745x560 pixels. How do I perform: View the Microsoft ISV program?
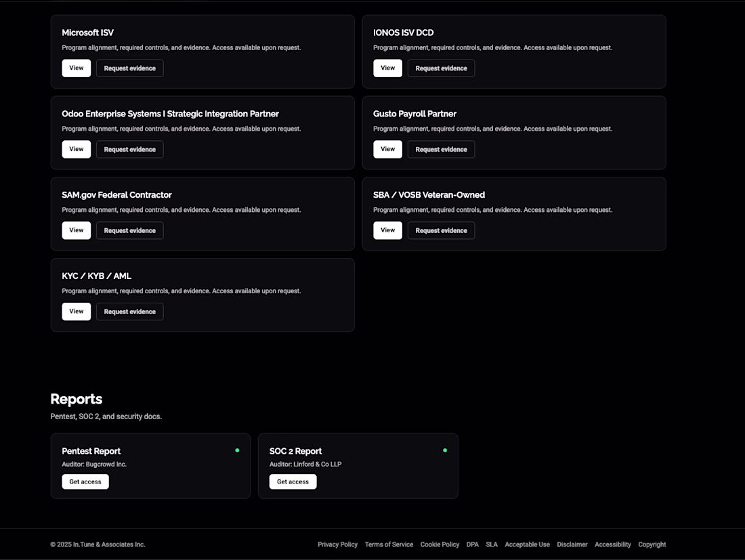tap(77, 68)
